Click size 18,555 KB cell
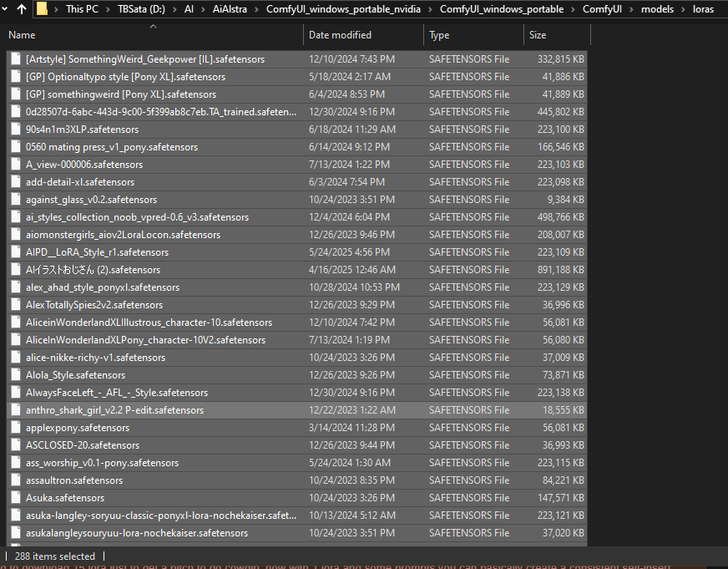Screen dimensions: 728x569 pyautogui.click(x=564, y=410)
